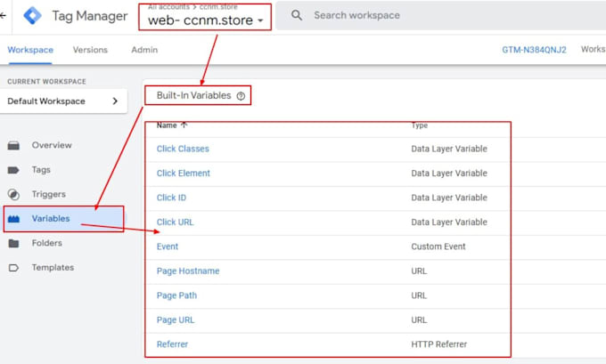Open the Page URL variable
Image resolution: width=606 pixels, height=364 pixels.
[x=176, y=320]
